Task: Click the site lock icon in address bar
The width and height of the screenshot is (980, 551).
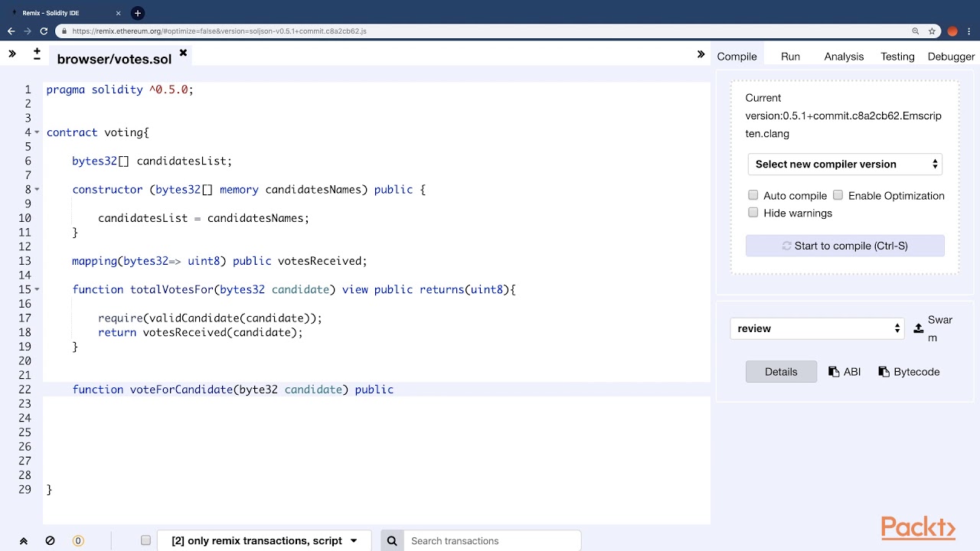Action: pos(64,31)
